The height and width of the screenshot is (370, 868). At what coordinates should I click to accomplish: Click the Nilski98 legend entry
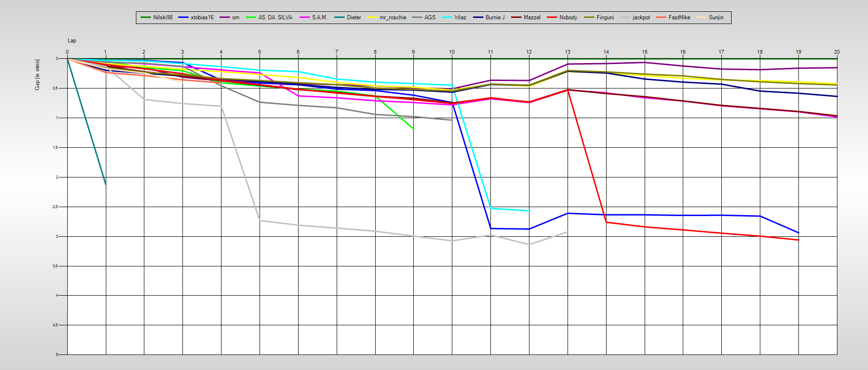pos(162,17)
